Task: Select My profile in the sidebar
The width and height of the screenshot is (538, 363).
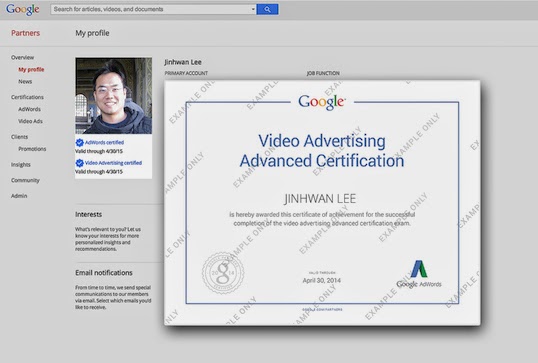Action: click(x=31, y=70)
